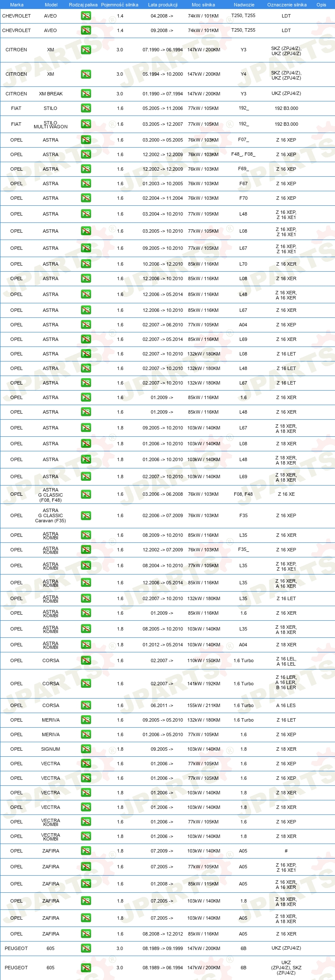Click fuel icon in Stilo Multi Wagon row
Image resolution: width=335 pixels, height=980 pixels.
click(x=86, y=124)
